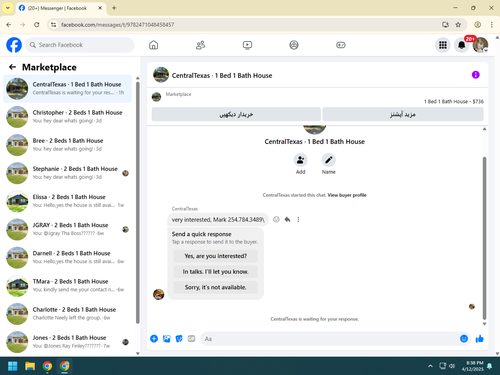500x375 pixels.
Task: Open the tab search dropdown arrow
Action: click(8, 8)
